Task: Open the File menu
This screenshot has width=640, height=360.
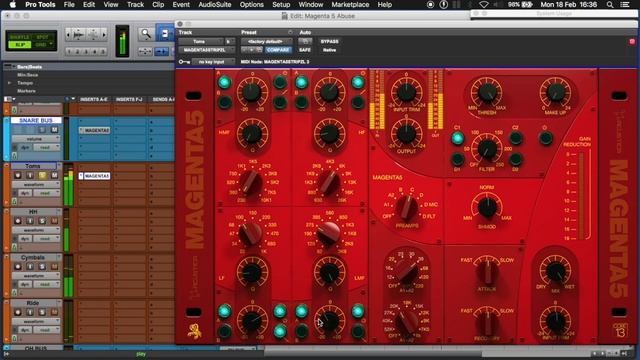Action: point(69,5)
